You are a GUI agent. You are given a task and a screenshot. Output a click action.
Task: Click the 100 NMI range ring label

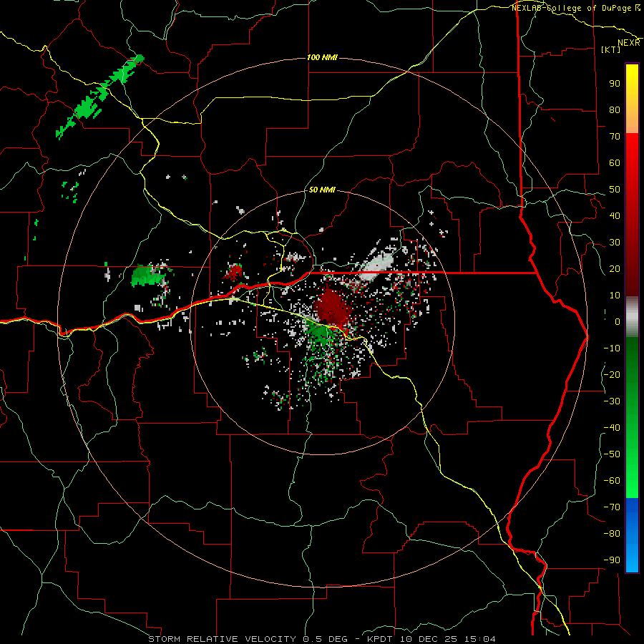tap(322, 57)
